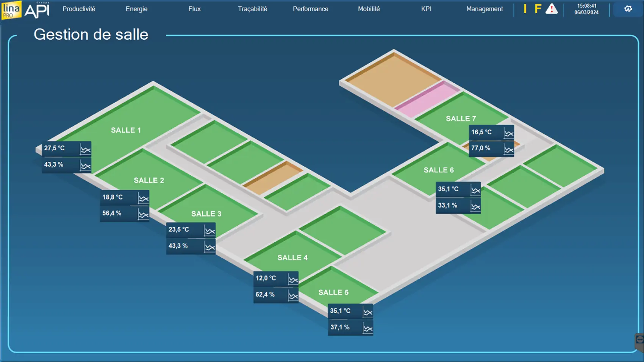The image size is (644, 362).
Task: Click the yellow I indicator
Action: point(525,9)
